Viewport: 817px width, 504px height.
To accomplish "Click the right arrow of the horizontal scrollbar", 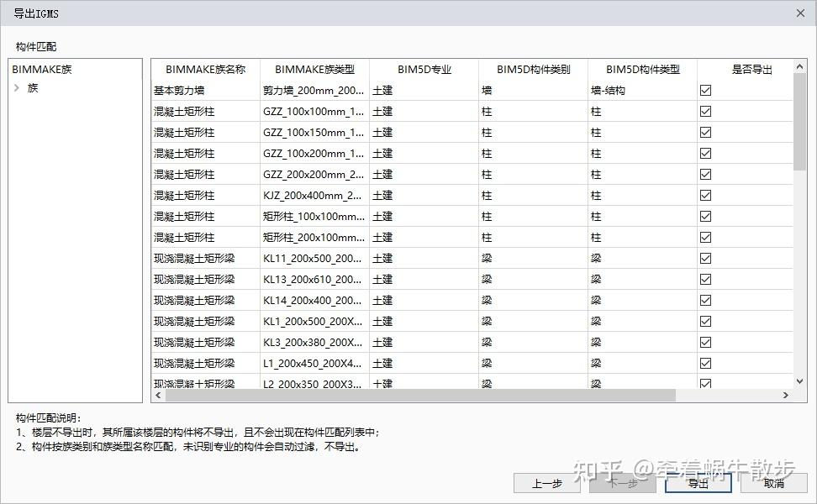I will (x=785, y=395).
